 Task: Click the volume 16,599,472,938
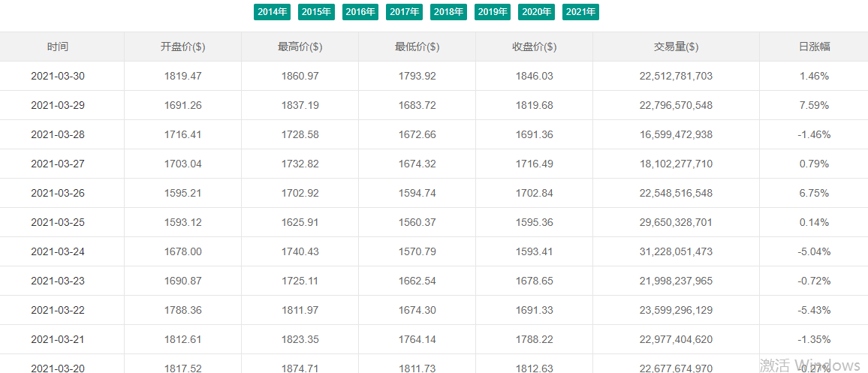(676, 134)
